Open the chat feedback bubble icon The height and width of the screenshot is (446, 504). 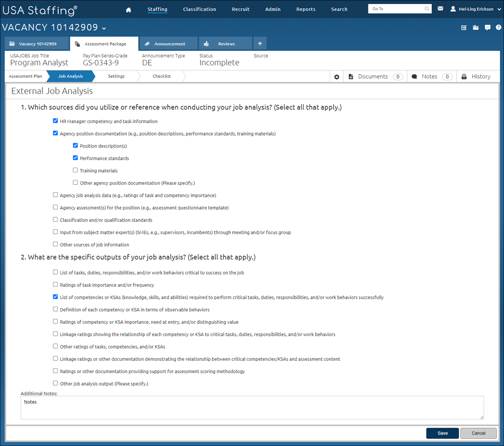click(x=487, y=27)
